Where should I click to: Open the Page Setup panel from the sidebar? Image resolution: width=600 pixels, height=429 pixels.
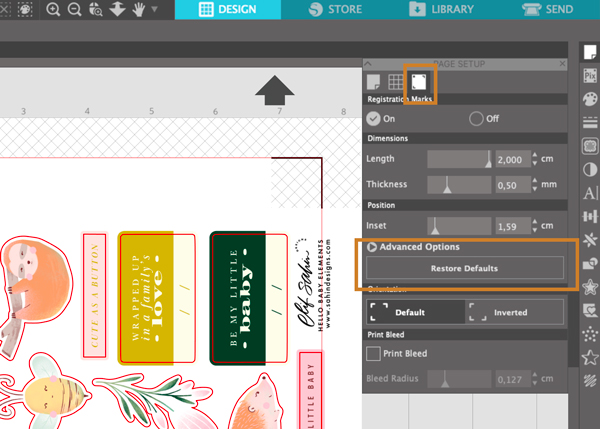tap(590, 52)
